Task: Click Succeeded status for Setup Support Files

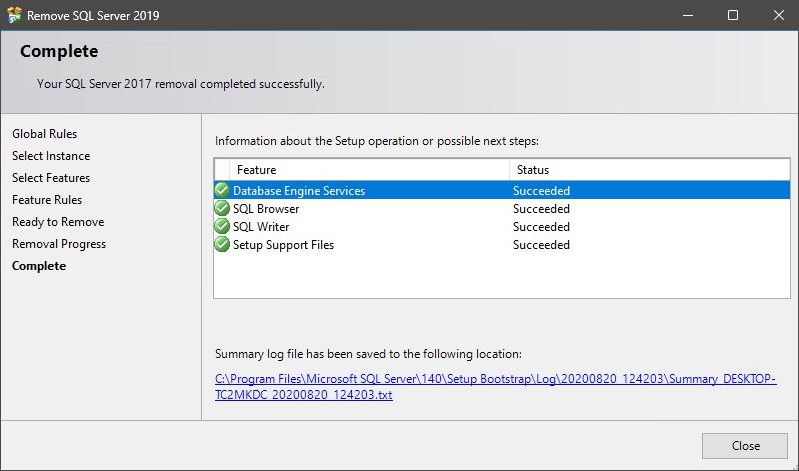Action: (541, 245)
